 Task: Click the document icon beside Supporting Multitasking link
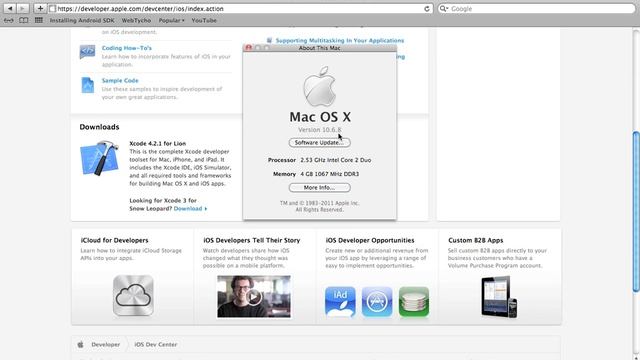(269, 40)
